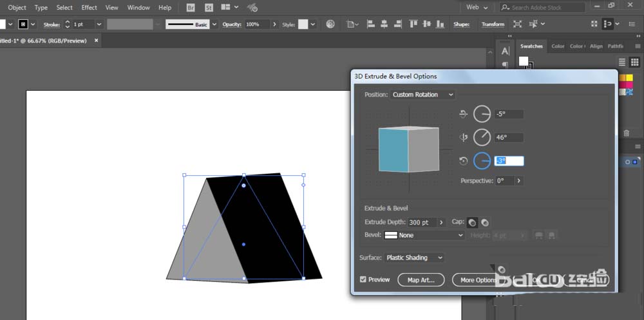Expand the Extrude Depth slider arrow
The height and width of the screenshot is (320, 644).
[442, 222]
